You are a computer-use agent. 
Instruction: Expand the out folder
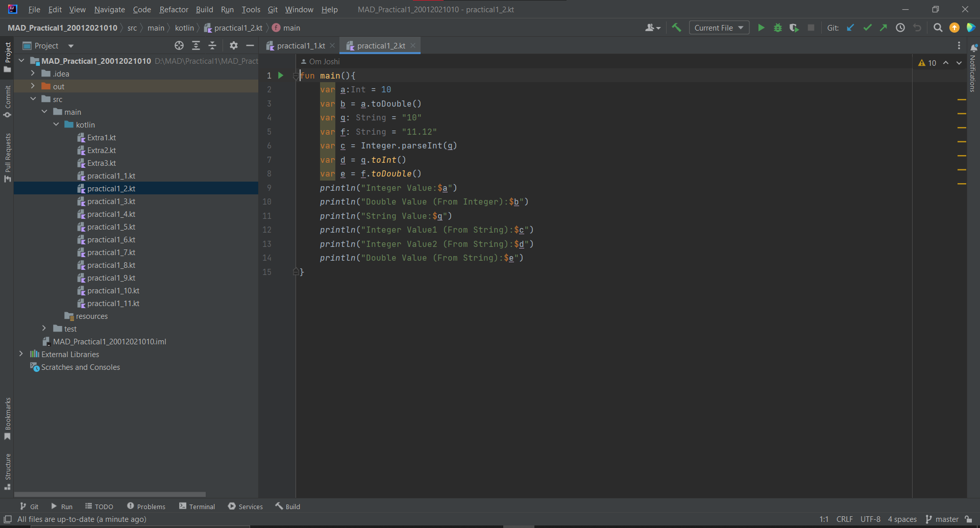coord(33,86)
